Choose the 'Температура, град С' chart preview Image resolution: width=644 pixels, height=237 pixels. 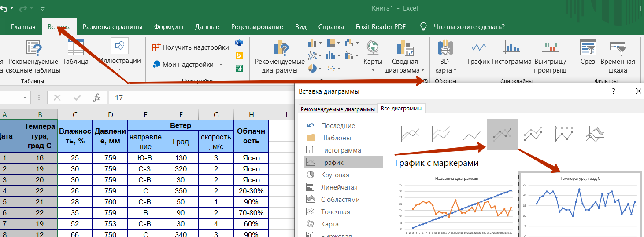click(x=580, y=204)
